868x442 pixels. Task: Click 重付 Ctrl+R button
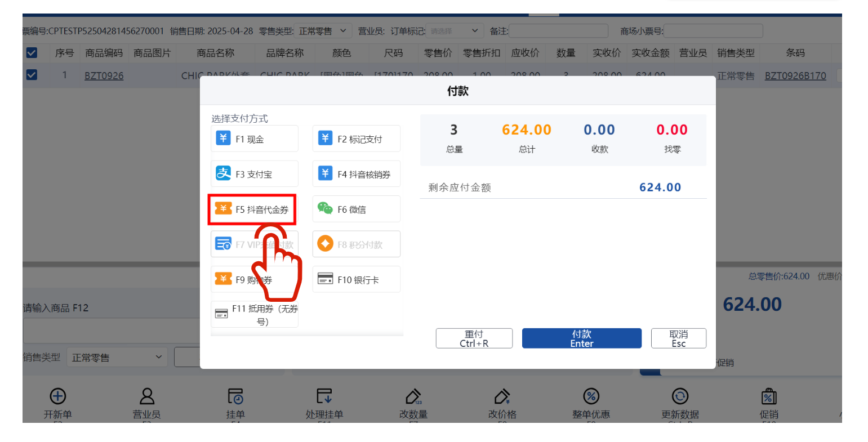point(474,338)
